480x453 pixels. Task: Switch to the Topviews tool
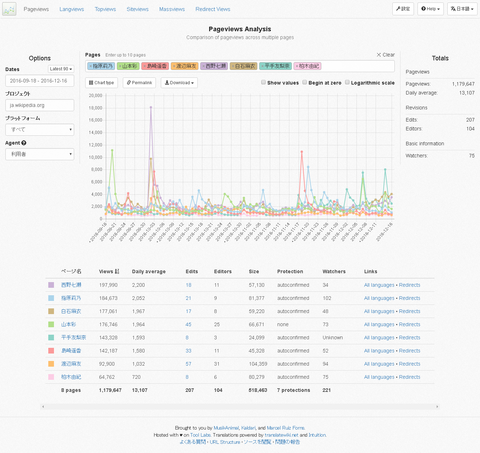[105, 9]
